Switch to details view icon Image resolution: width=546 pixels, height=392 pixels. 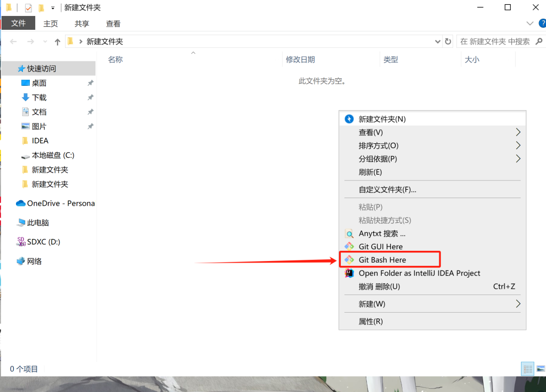527,369
